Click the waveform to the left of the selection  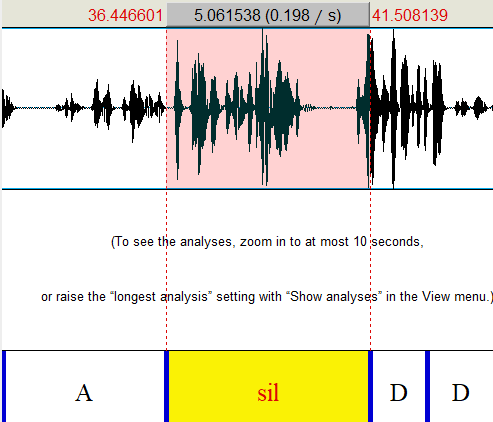pos(84,109)
